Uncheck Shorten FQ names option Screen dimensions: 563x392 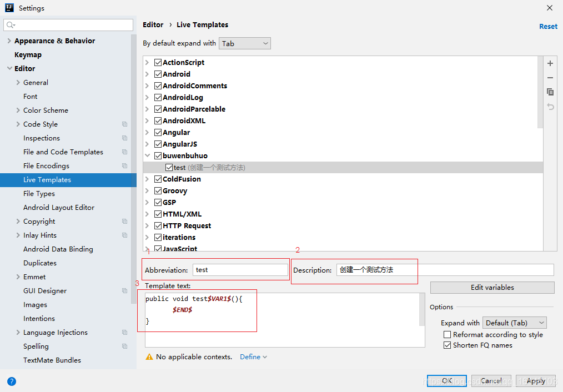[447, 345]
